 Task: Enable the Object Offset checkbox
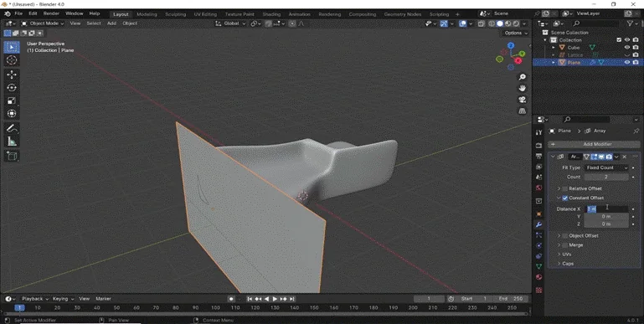[565, 236]
